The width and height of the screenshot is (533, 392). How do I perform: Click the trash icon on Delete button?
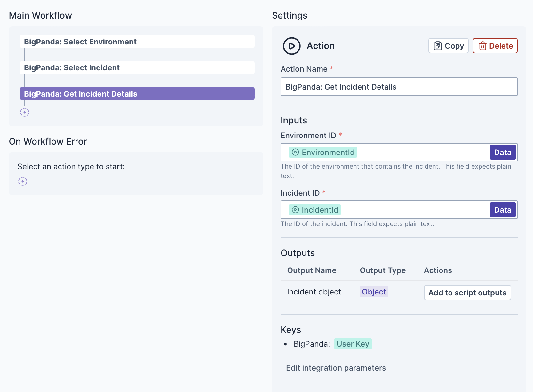482,46
